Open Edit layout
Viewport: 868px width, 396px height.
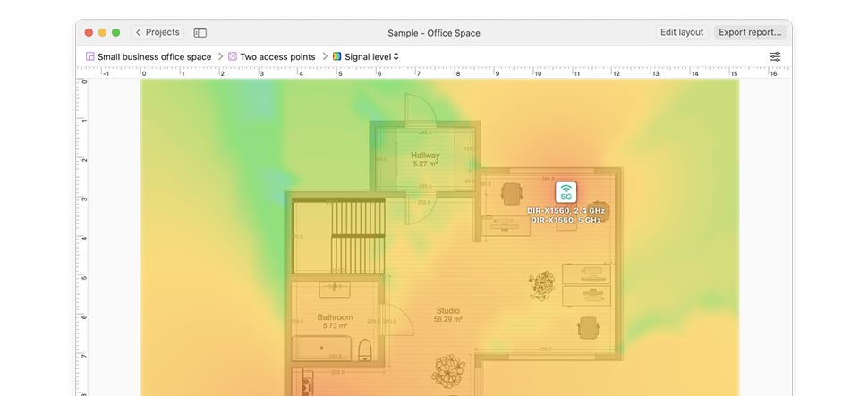[x=682, y=33]
